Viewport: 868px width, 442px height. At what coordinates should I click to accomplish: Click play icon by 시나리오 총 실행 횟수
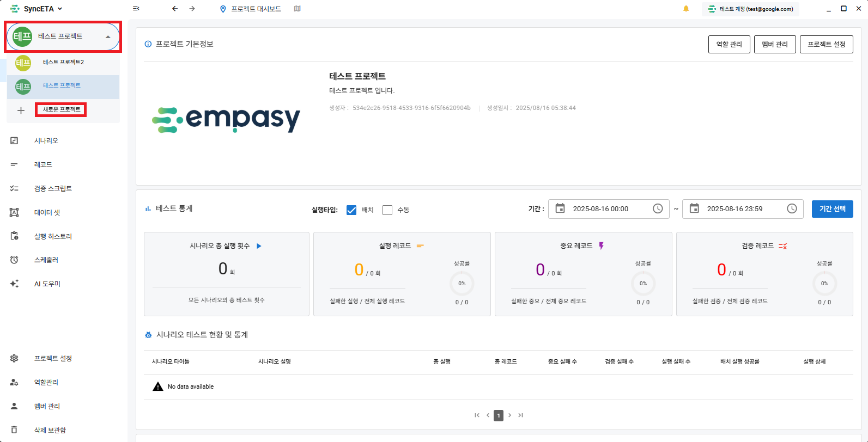(x=259, y=246)
